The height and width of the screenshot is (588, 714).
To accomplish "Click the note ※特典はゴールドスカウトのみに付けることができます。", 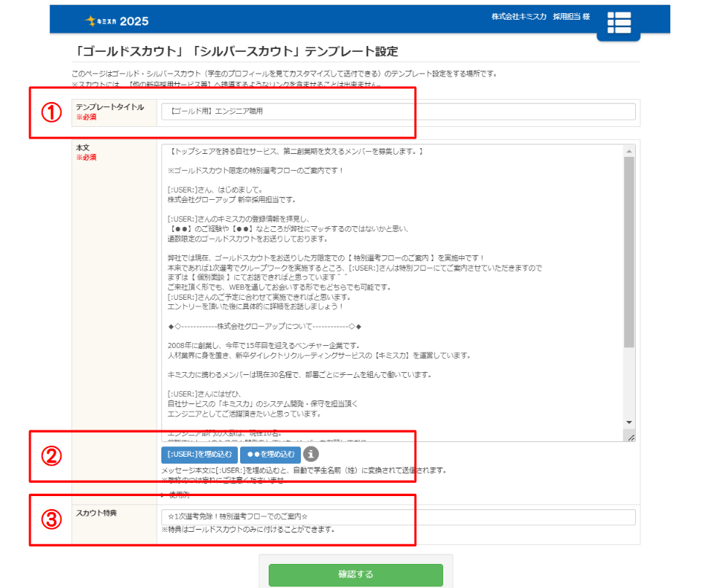I will (249, 530).
